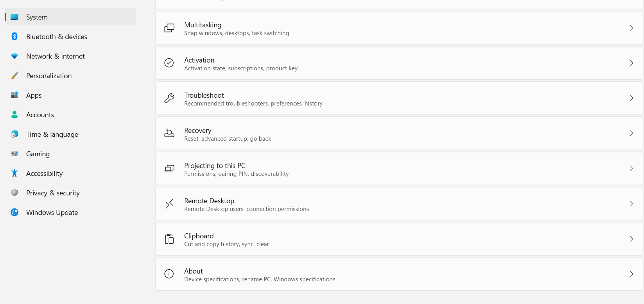Click the Bluetooth sidebar icon
This screenshot has height=304, width=644.
point(14,36)
